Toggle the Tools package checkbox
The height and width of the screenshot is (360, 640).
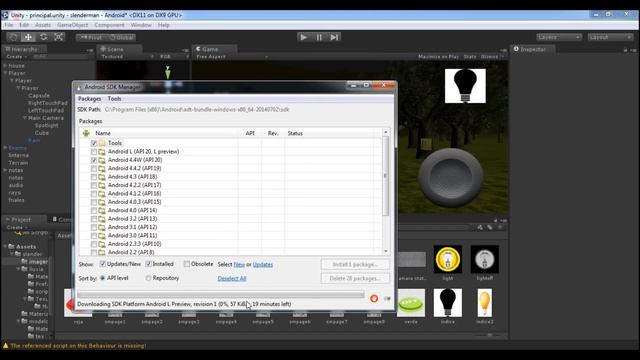(x=94, y=143)
